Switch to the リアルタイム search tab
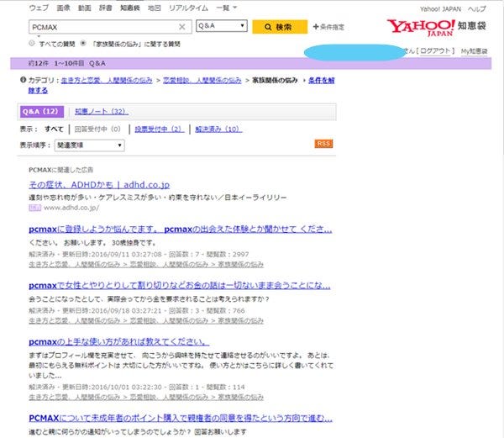Viewport: 504px width, 438px height. pyautogui.click(x=188, y=8)
